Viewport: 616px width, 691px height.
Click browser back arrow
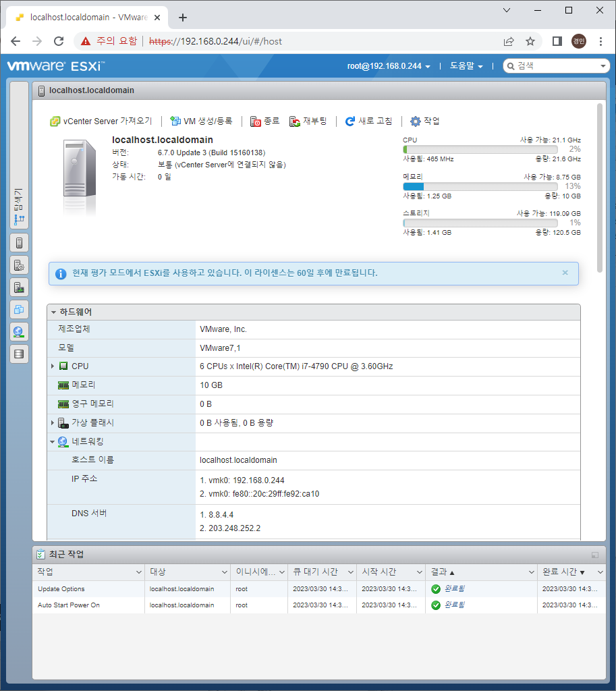pyautogui.click(x=16, y=41)
